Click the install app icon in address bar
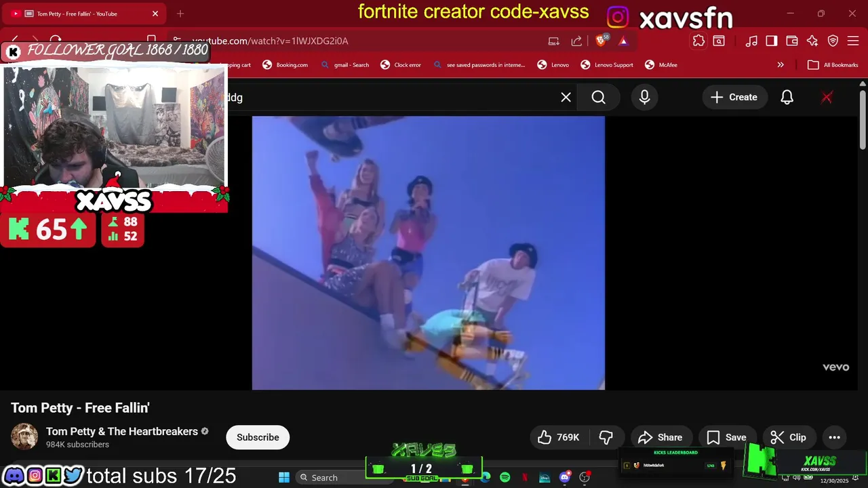Screen dimensions: 868x488 (554, 41)
